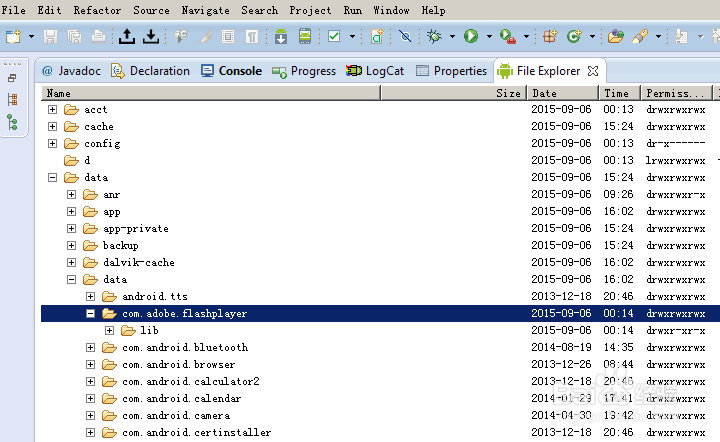
Task: Collapse the top-level data folder
Action: tap(52, 178)
